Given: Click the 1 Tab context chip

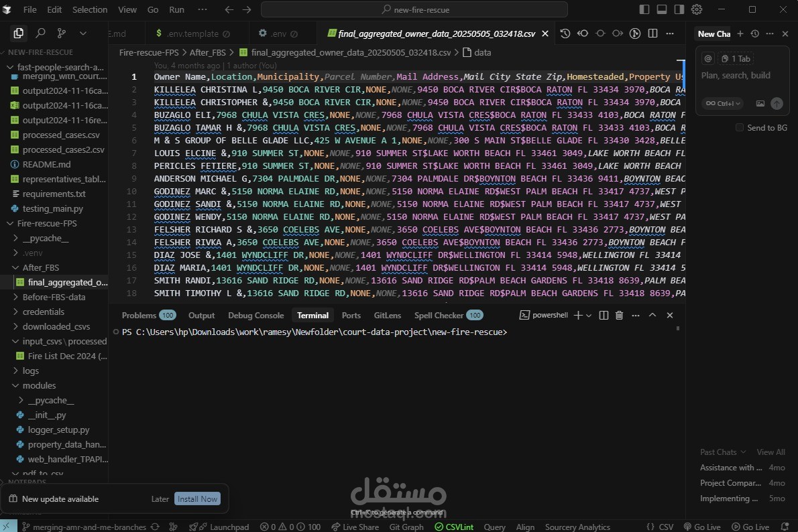Looking at the screenshot, I should [736, 58].
